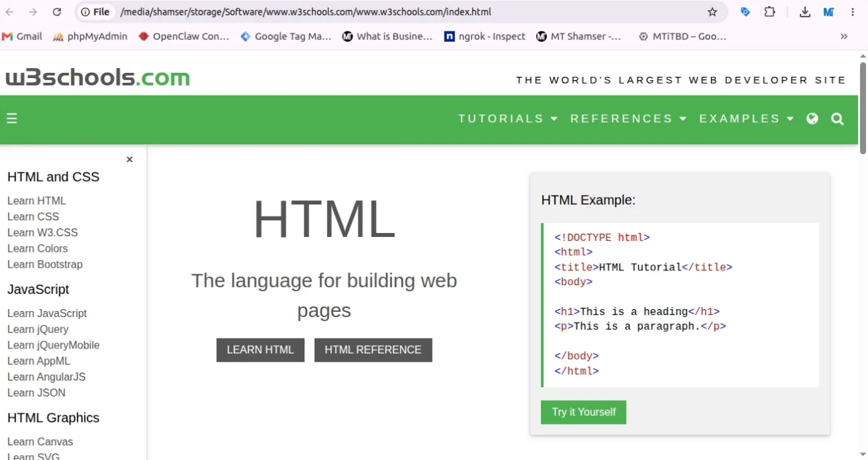The image size is (868, 460).
Task: Open the MTiTBD – Goo... bookmark
Action: (x=682, y=37)
